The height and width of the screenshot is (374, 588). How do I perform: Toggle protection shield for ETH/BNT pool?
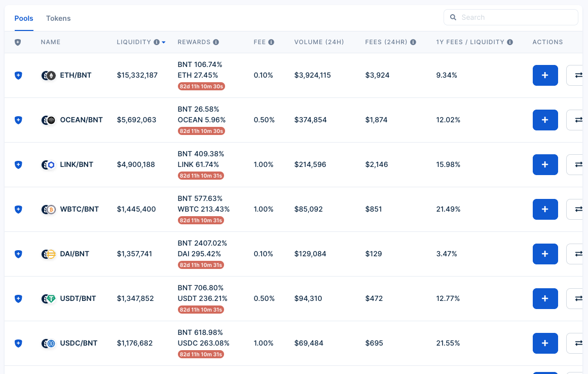[18, 75]
